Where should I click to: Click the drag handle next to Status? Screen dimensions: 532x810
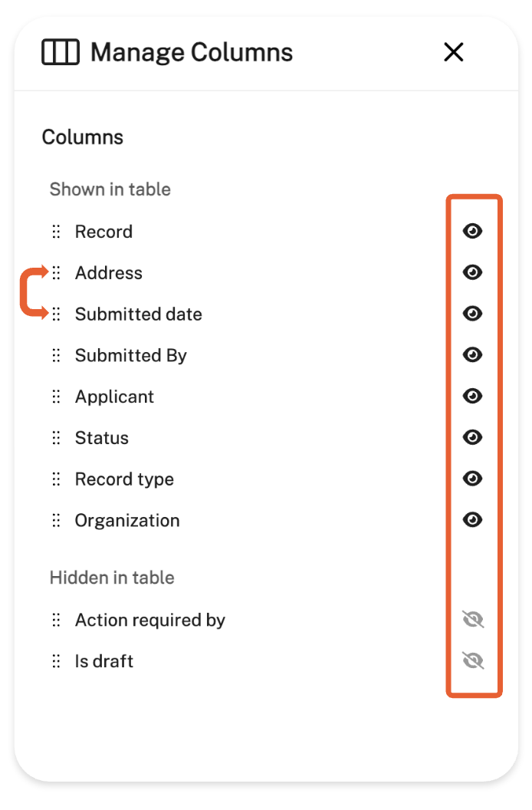(56, 438)
